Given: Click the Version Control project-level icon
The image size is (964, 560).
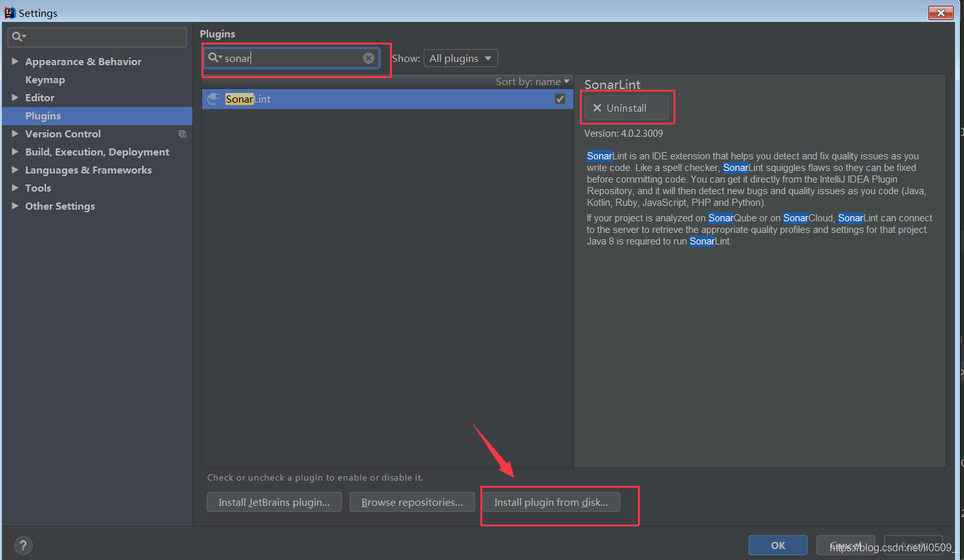Looking at the screenshot, I should (x=182, y=134).
